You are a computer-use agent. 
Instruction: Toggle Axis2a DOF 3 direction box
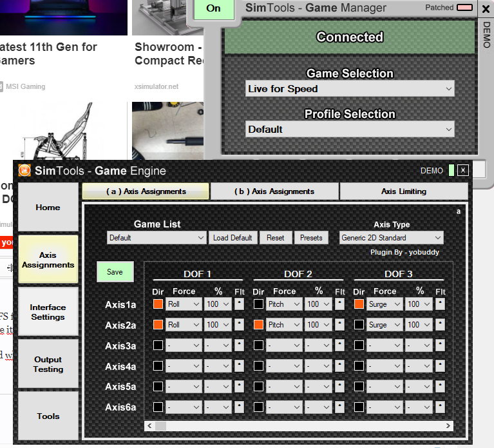(359, 324)
